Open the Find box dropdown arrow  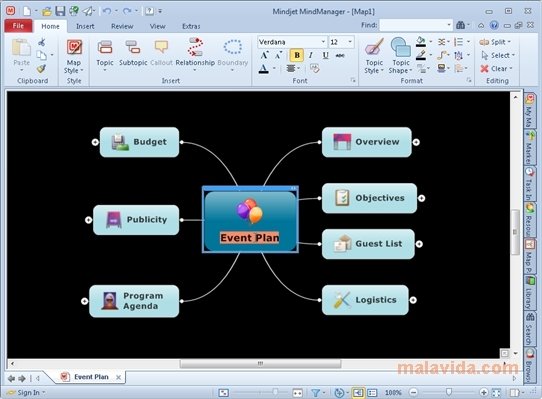(x=449, y=25)
